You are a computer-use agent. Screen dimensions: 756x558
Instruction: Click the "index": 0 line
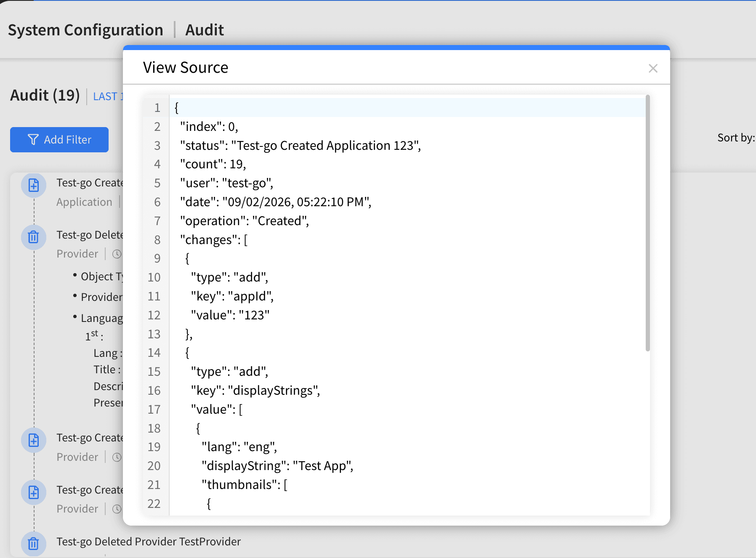tap(209, 127)
